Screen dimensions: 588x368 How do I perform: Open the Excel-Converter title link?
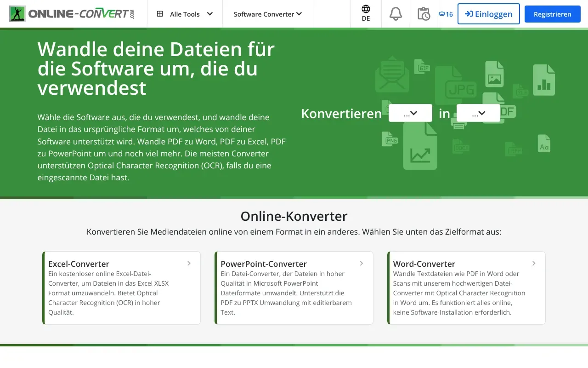coord(79,264)
